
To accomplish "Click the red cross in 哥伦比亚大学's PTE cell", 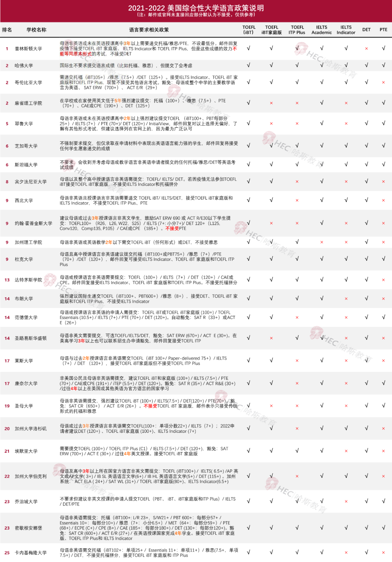I will (x=383, y=82).
